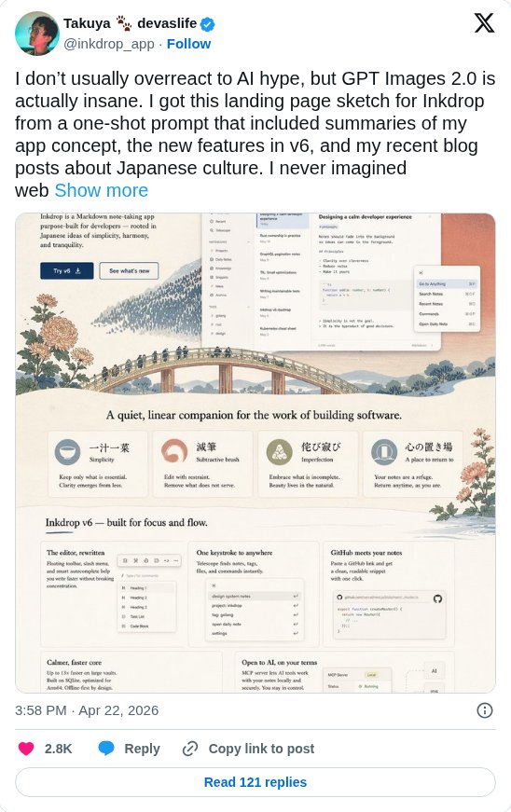511x812 pixels.
Task: Click the X logo icon
Action: pos(484,22)
